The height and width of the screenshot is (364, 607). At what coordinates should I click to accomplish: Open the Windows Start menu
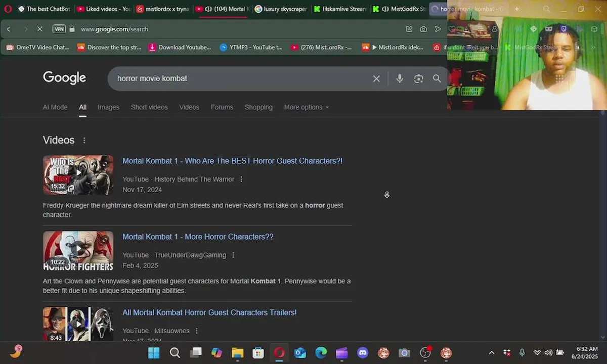(x=154, y=353)
